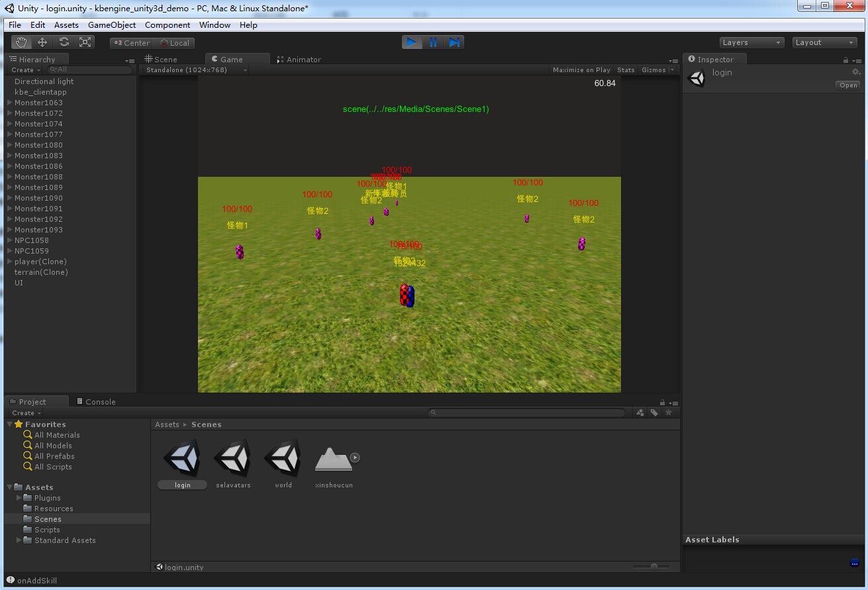Enable Maximize on Play

coord(581,70)
